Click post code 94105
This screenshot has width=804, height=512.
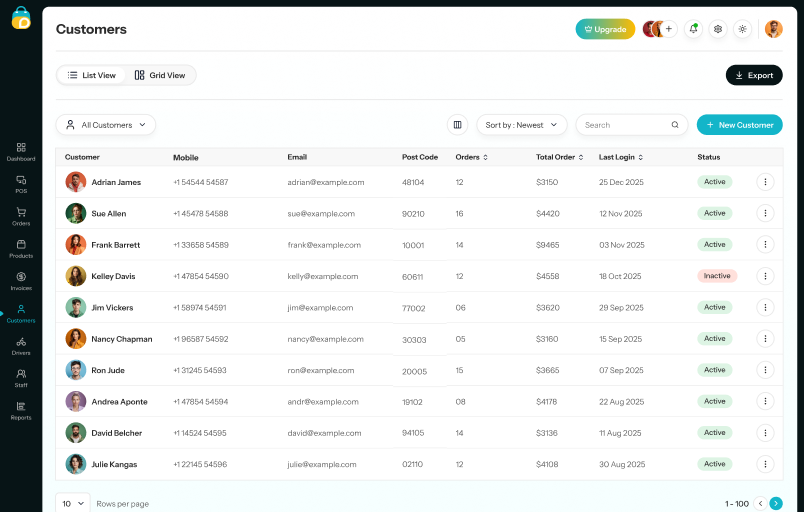[413, 433]
